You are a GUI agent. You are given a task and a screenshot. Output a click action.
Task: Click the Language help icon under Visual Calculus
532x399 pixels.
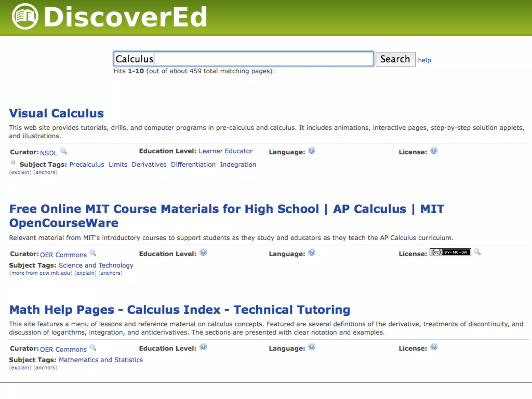click(311, 151)
